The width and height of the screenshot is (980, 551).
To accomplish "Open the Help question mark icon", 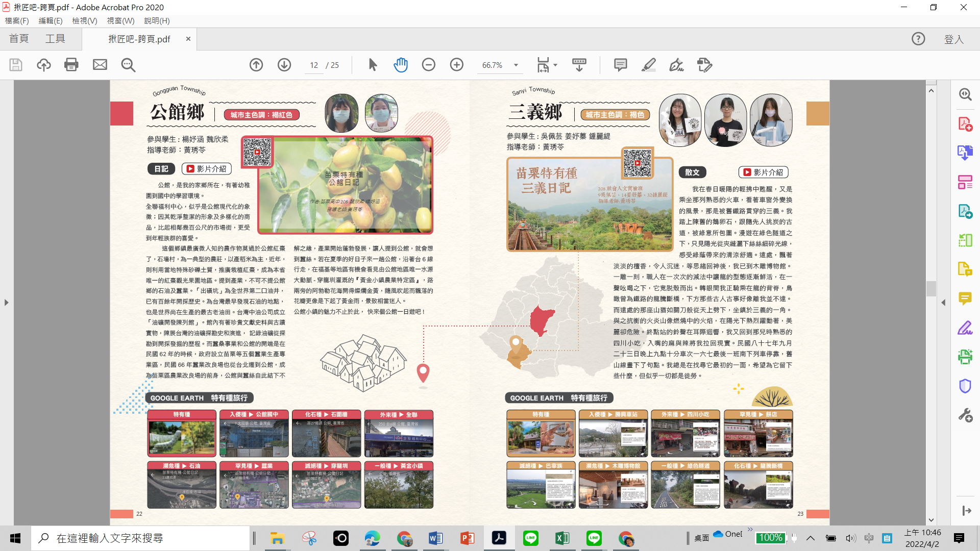I will pyautogui.click(x=918, y=39).
